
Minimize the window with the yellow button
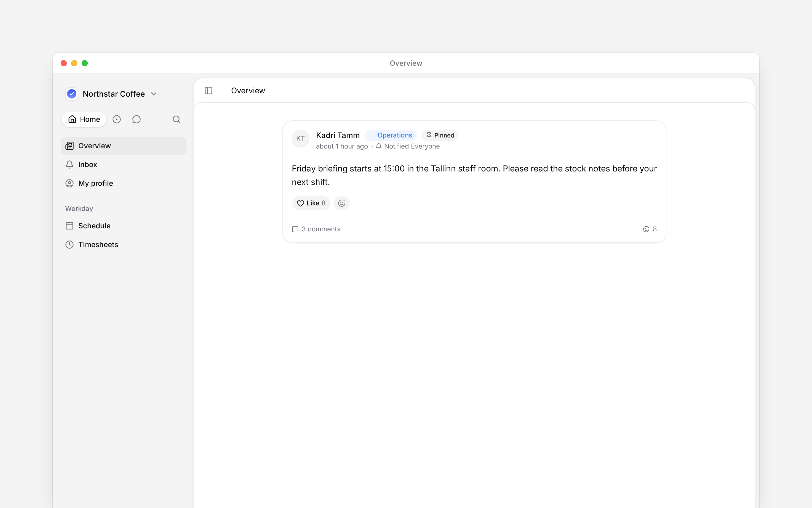(x=74, y=63)
